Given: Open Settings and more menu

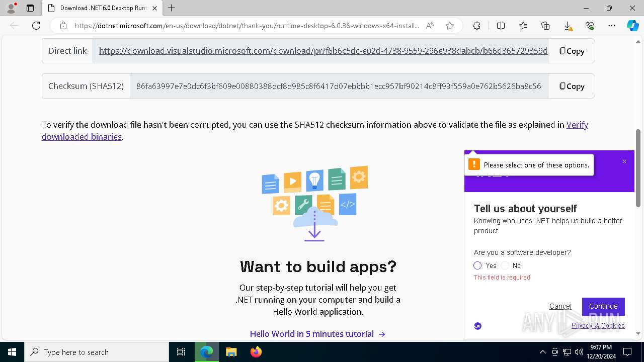Looking at the screenshot, I should pos(612,26).
